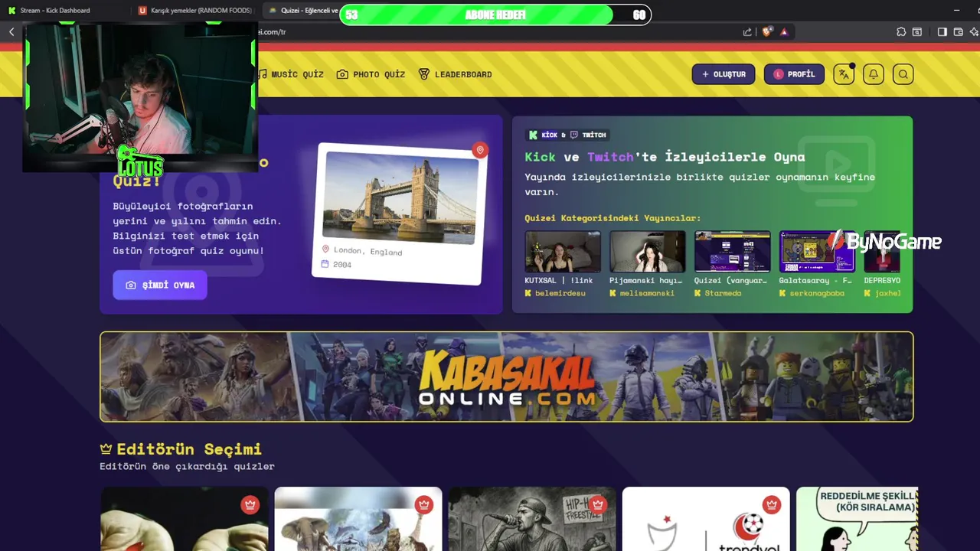Click the crown badge on Trendyol league card
Viewport: 980px width, 551px height.
pyautogui.click(x=772, y=504)
